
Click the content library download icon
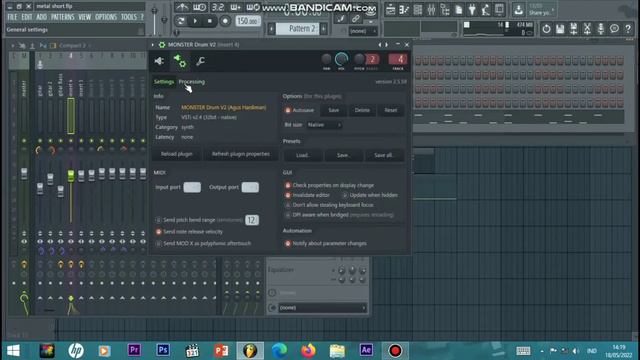[x=519, y=9]
